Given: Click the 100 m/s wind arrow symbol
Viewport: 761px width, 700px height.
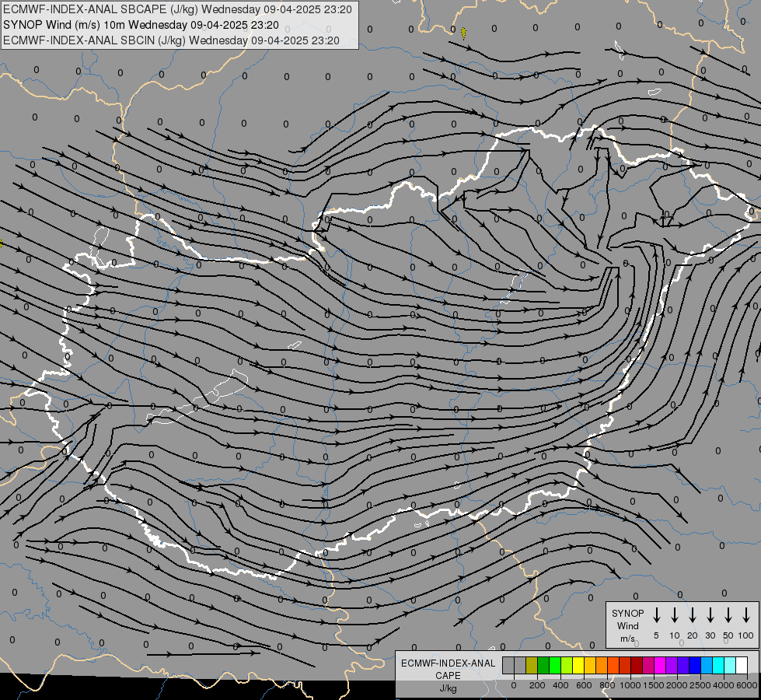Looking at the screenshot, I should 746,614.
